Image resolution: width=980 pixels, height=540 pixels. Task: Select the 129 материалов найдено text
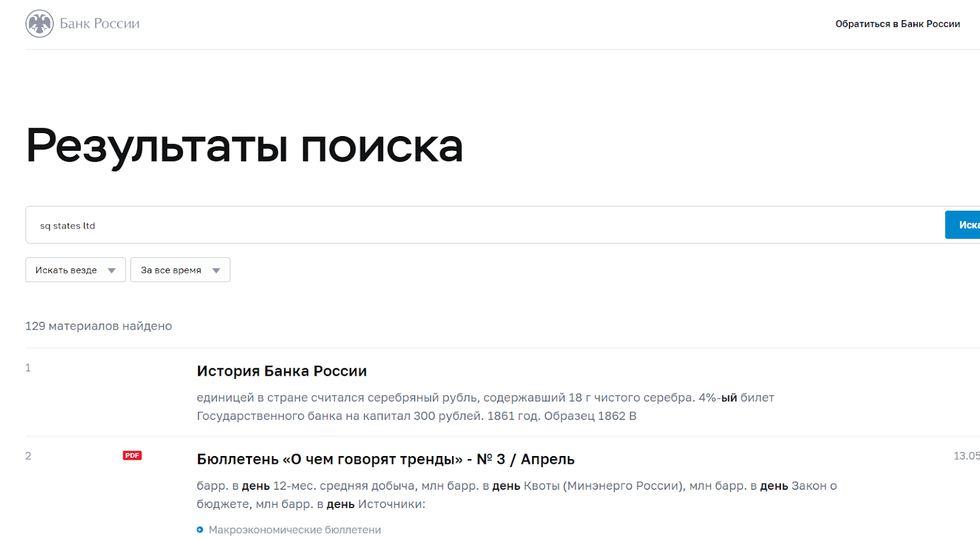[x=99, y=326]
